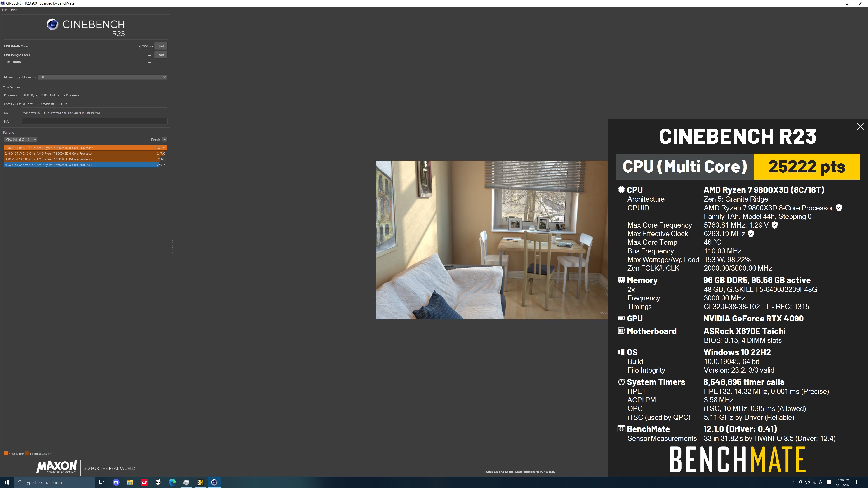Open the Windows Start menu
Viewport: 868px width, 488px height.
point(7,482)
